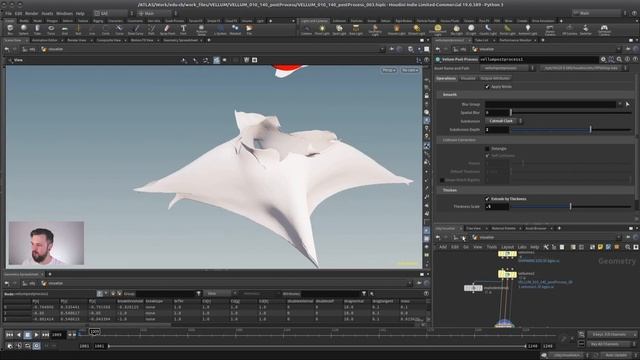This screenshot has height=360, width=640.
Task: Select the Font shelf tool
Action: (x=183, y=29)
